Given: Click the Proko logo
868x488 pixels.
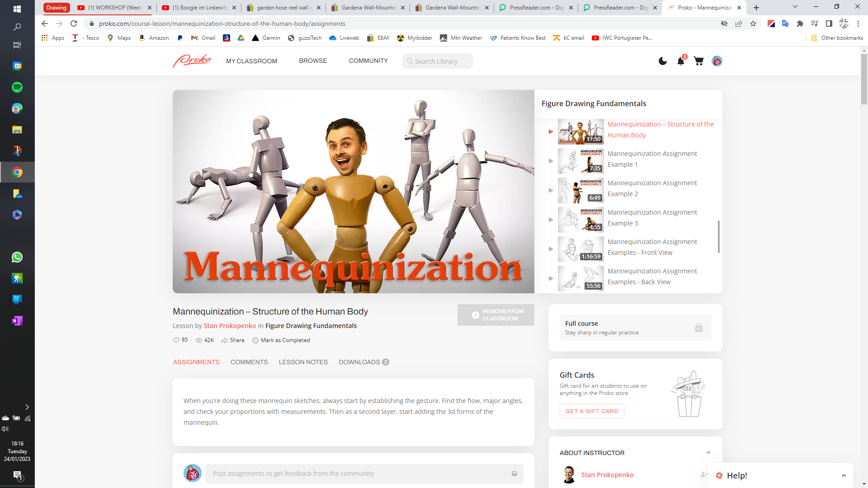Looking at the screenshot, I should tap(192, 61).
